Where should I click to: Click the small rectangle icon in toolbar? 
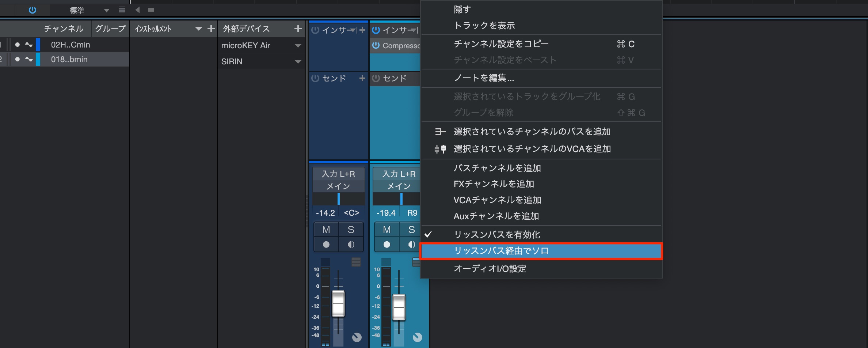coord(151,10)
